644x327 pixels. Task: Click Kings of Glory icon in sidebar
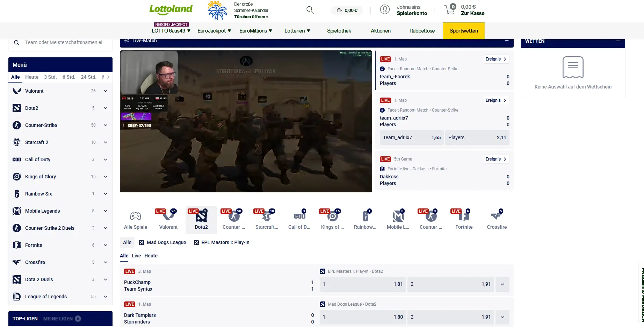(x=17, y=177)
